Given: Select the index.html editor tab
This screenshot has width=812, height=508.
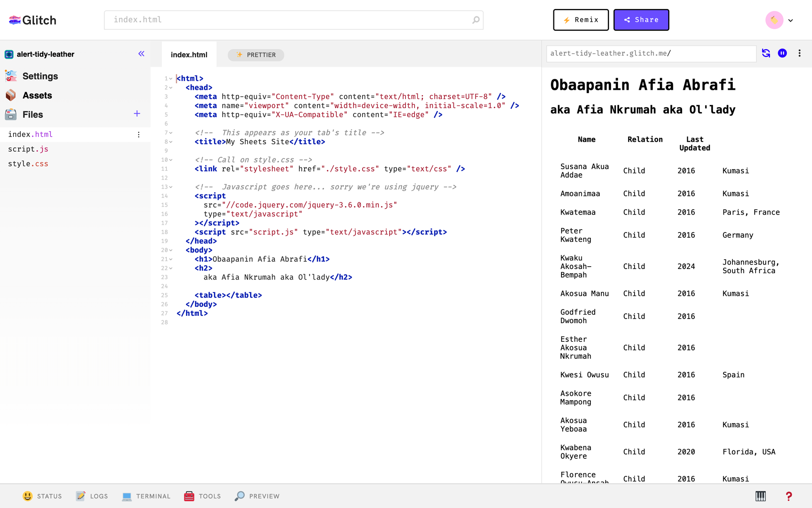Looking at the screenshot, I should pos(189,54).
